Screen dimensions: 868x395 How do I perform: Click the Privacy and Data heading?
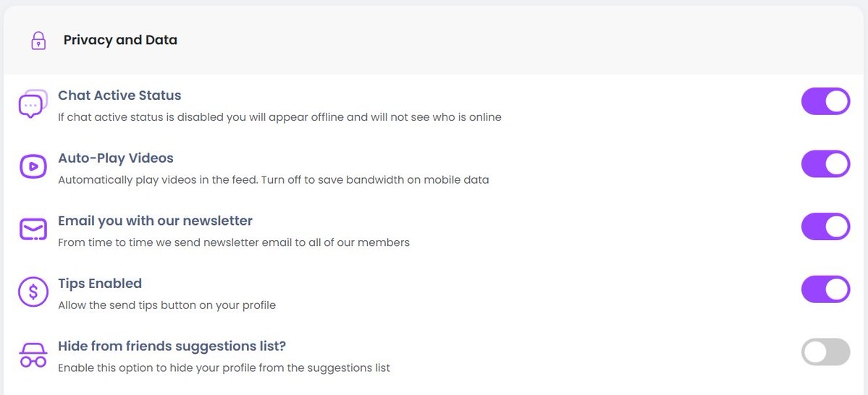120,41
